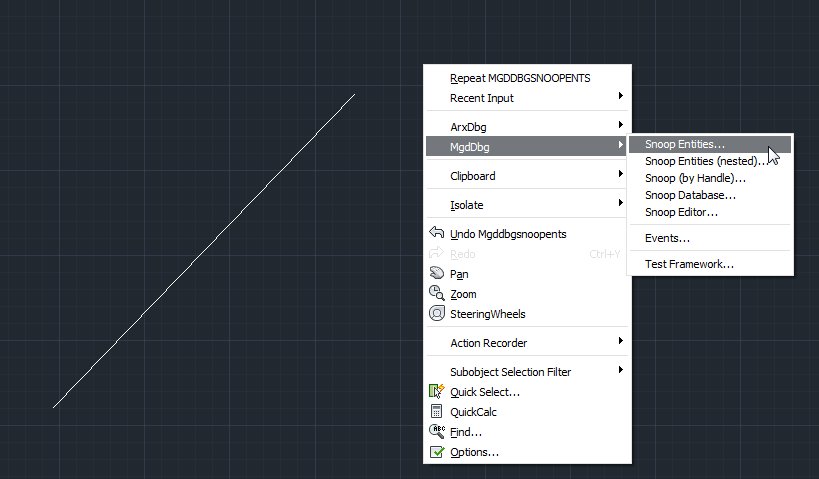Select the Redo menu entry
819x479 pixels.
(x=527, y=254)
